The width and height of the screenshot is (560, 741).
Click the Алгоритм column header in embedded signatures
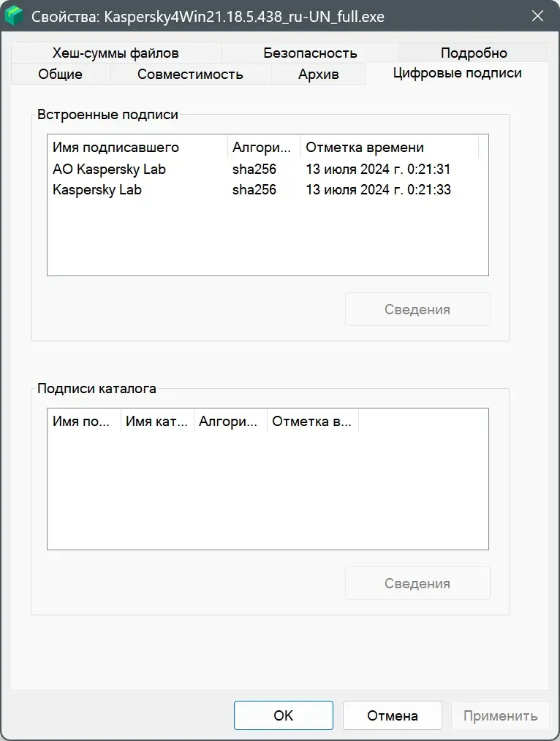[264, 147]
